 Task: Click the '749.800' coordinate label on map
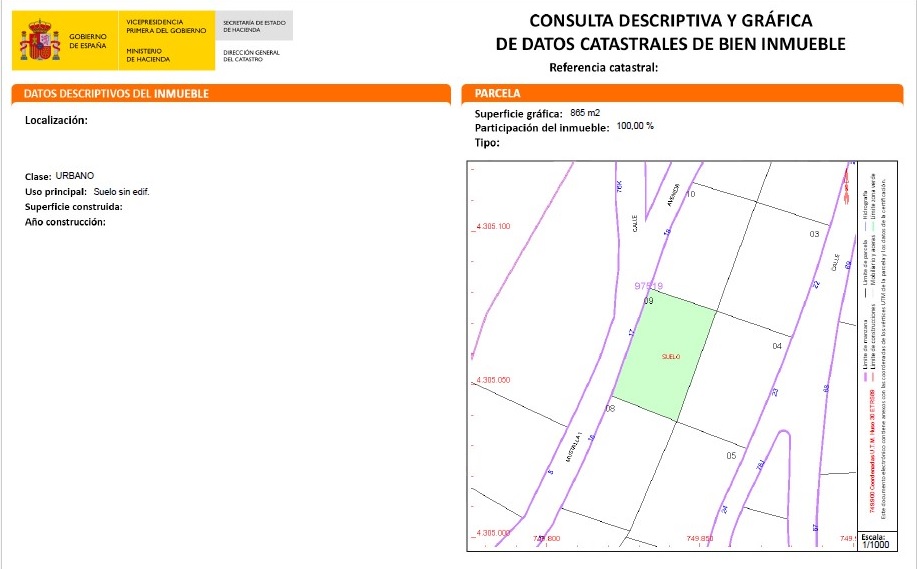point(546,539)
